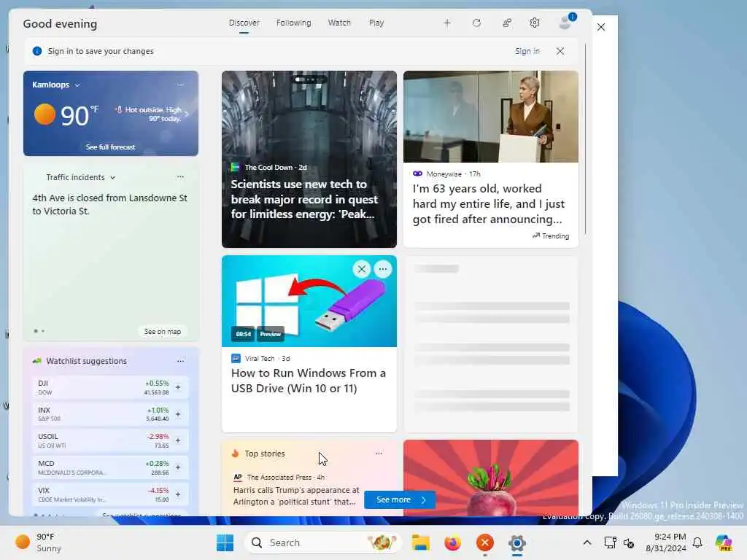Click the orange X taskbar app
747x560 pixels.
click(x=485, y=542)
